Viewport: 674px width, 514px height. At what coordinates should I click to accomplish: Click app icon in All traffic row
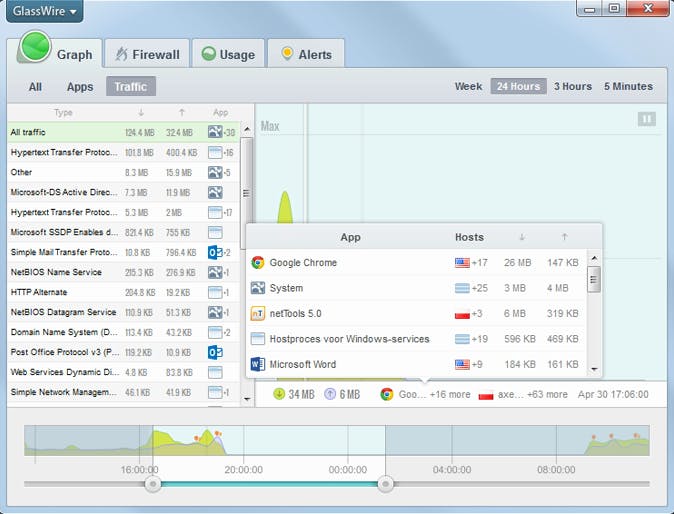[x=215, y=132]
